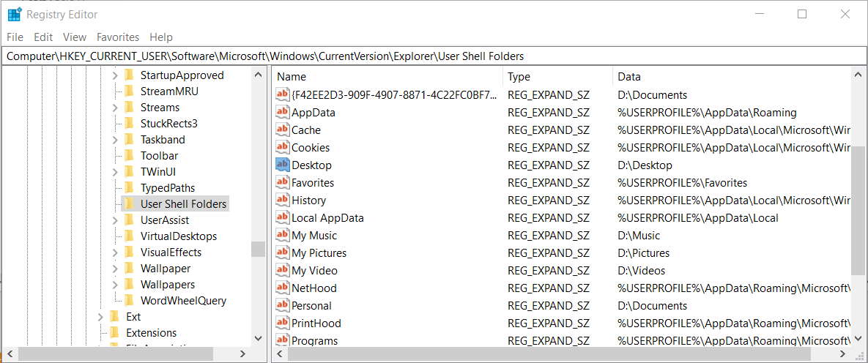Screen dimensions: 868x363
Task: Click the Registry Editor app icon in title bar
Action: (x=15, y=15)
